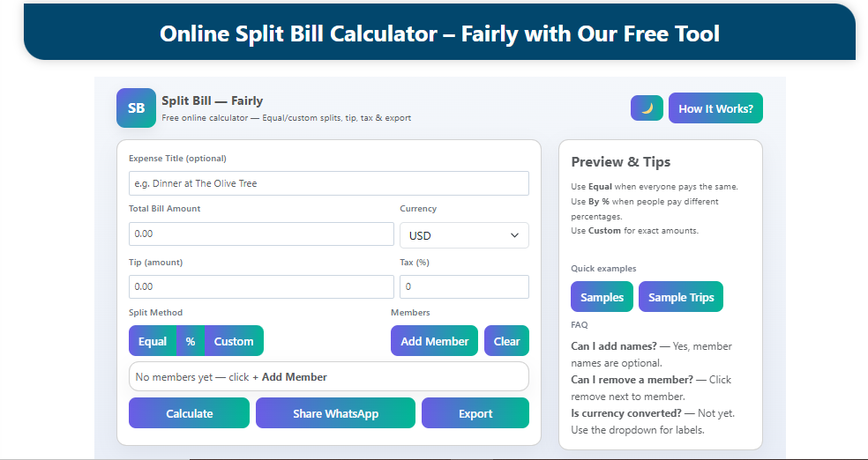Export the bill split
Viewport: 868px width, 460px height.
tap(475, 413)
